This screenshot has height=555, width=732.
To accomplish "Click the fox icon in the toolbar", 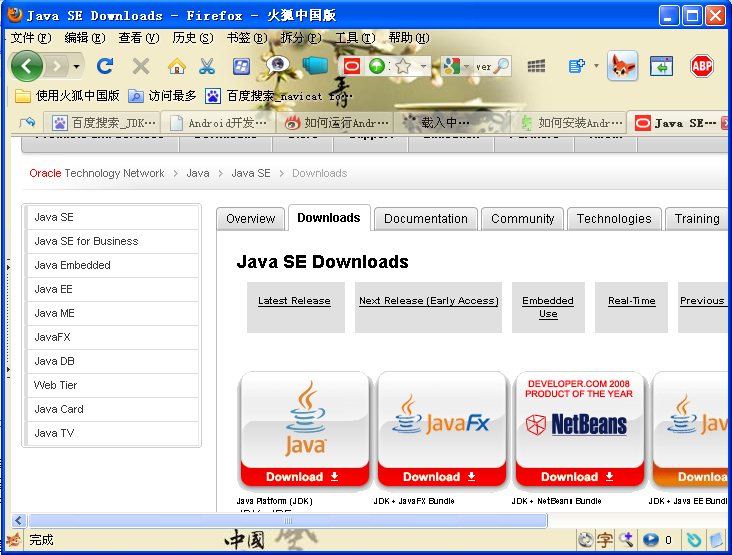I will 622,66.
